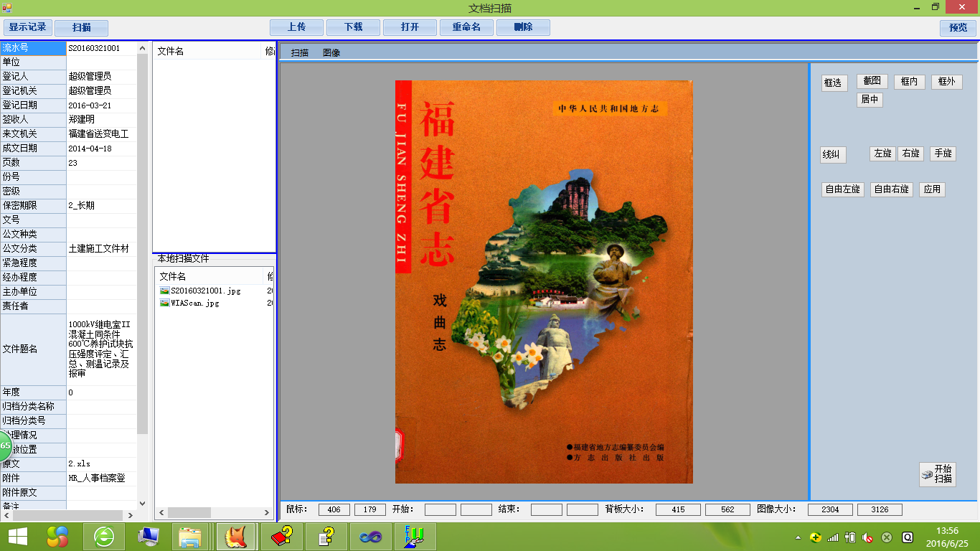
Task: Rename file using 重命名 button
Action: pos(466,27)
